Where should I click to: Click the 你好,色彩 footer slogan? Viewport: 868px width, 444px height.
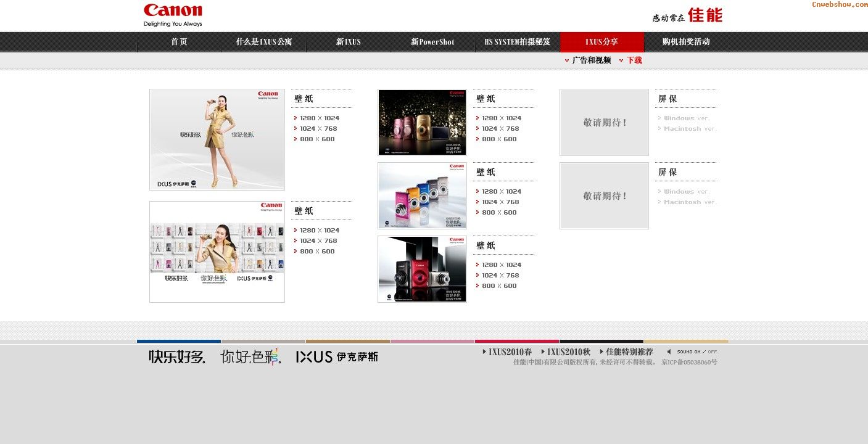tap(251, 356)
